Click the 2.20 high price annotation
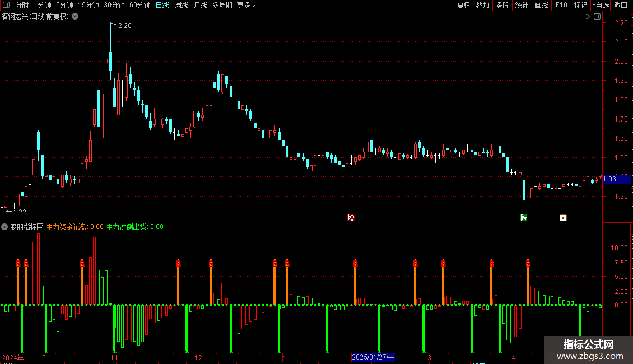 (x=125, y=25)
